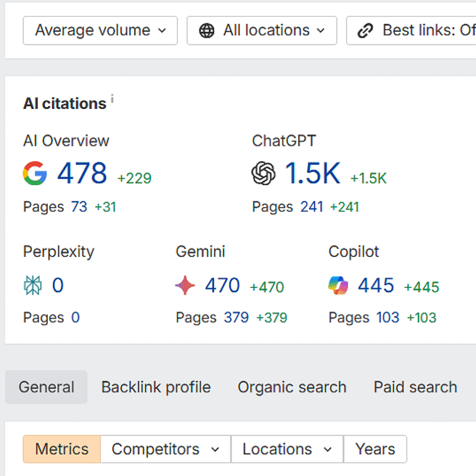
Task: Click the AI citations info icon
Action: coord(112,99)
